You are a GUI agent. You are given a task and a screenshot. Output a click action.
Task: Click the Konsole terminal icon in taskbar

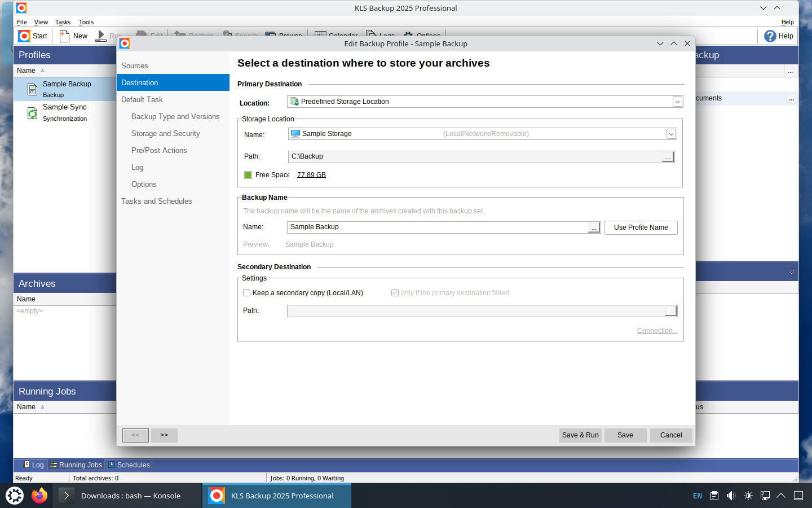point(67,496)
